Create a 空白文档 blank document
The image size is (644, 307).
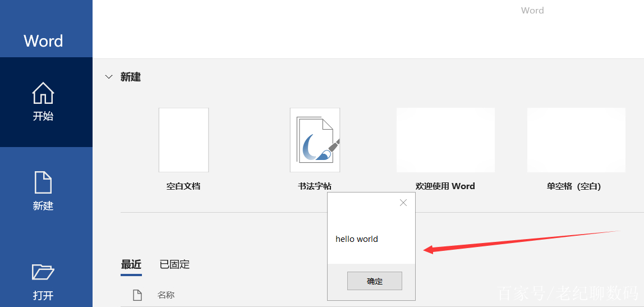point(183,140)
